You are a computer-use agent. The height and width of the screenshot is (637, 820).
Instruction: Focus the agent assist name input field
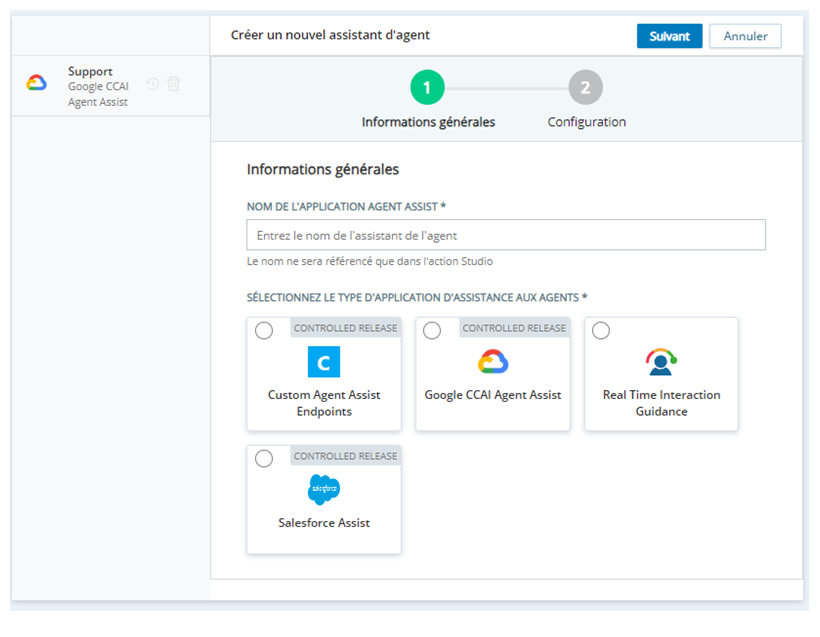coord(506,235)
